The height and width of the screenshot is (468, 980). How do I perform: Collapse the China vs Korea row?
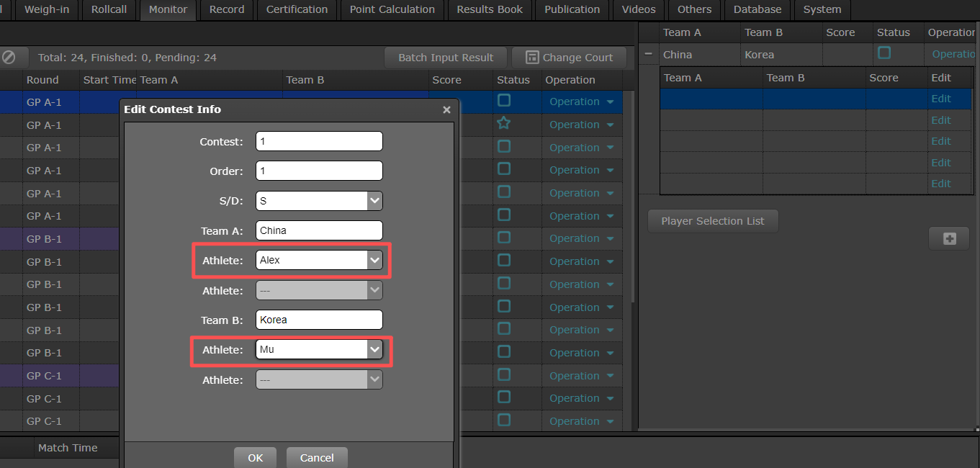point(649,54)
